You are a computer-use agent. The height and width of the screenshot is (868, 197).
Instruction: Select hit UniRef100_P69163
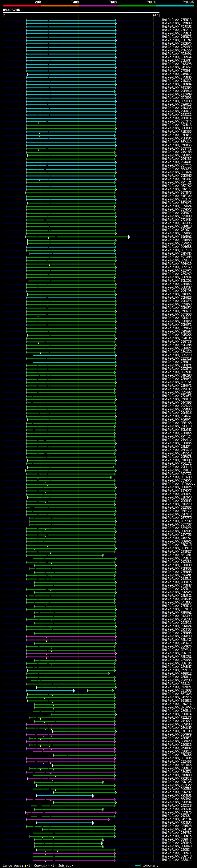pos(177,267)
